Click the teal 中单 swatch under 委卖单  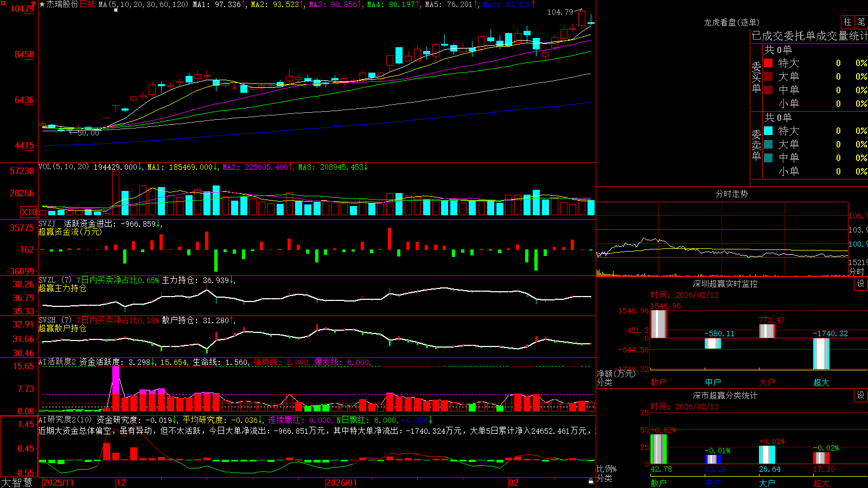(768, 158)
